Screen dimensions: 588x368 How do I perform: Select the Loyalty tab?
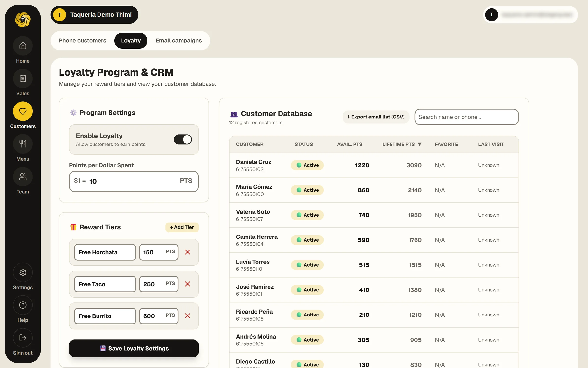pos(131,41)
